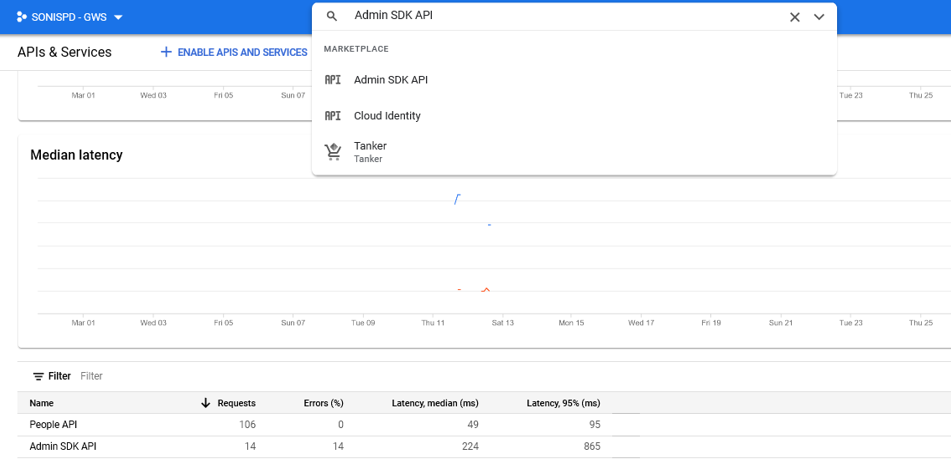Collapse search results with the chevron arrow
The image size is (951, 461).
click(819, 17)
